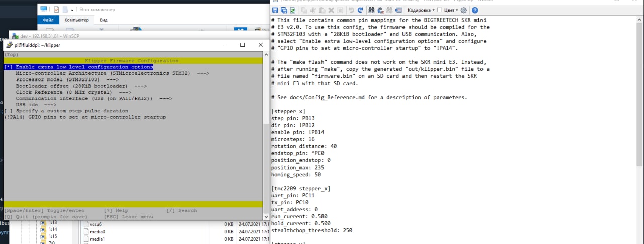This screenshot has height=244, width=644.
Task: Click the Redo arrow in editor toolbar
Action: (361, 10)
